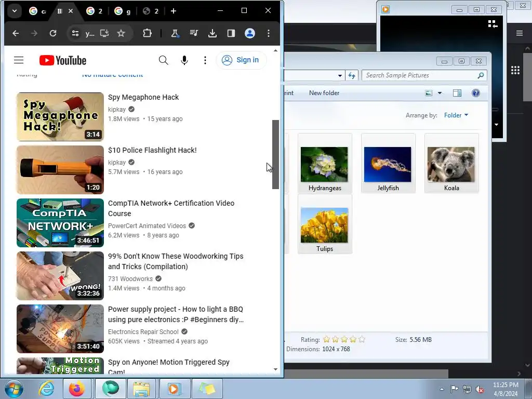Open $10 Police Flashlight Hack! video title

tap(152, 150)
